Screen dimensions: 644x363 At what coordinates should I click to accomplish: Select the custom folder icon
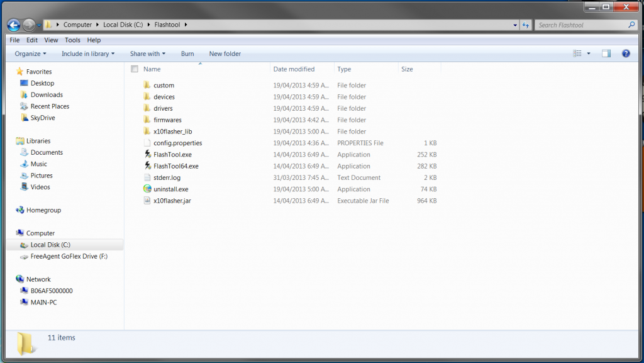(x=147, y=85)
